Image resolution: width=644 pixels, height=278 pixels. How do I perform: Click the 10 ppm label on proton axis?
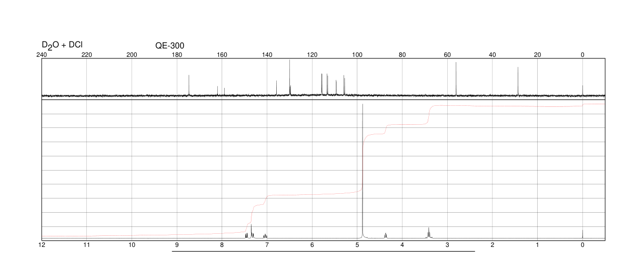coord(132,245)
